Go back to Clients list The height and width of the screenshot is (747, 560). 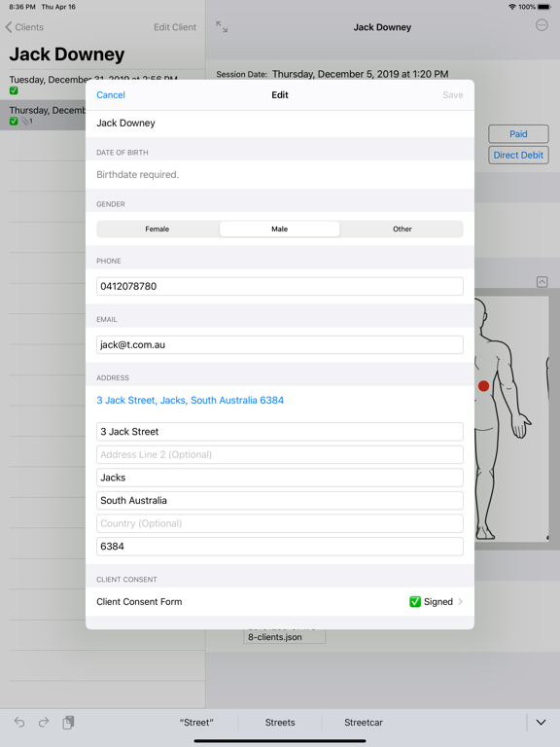[24, 27]
